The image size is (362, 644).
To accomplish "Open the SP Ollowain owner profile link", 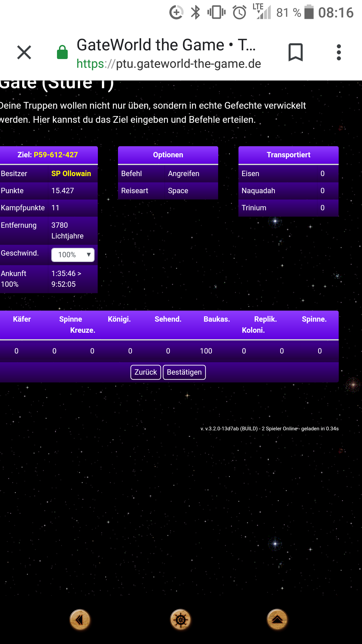I will click(x=71, y=173).
